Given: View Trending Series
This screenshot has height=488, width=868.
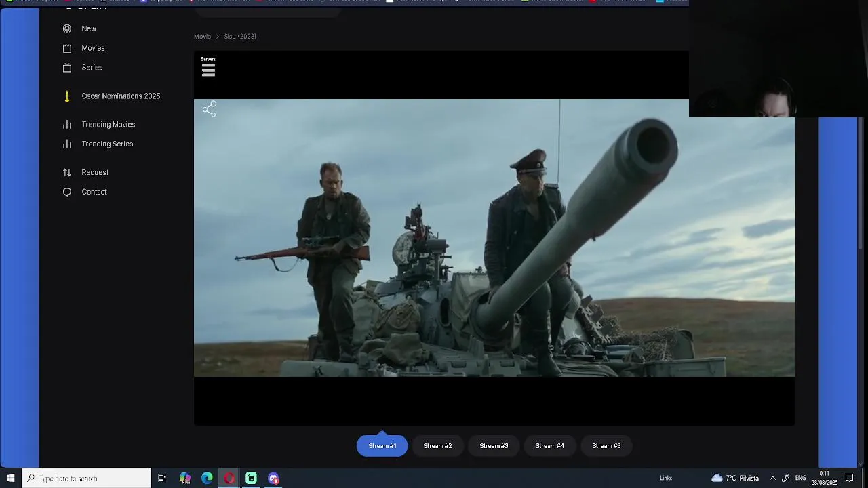Looking at the screenshot, I should (x=107, y=144).
